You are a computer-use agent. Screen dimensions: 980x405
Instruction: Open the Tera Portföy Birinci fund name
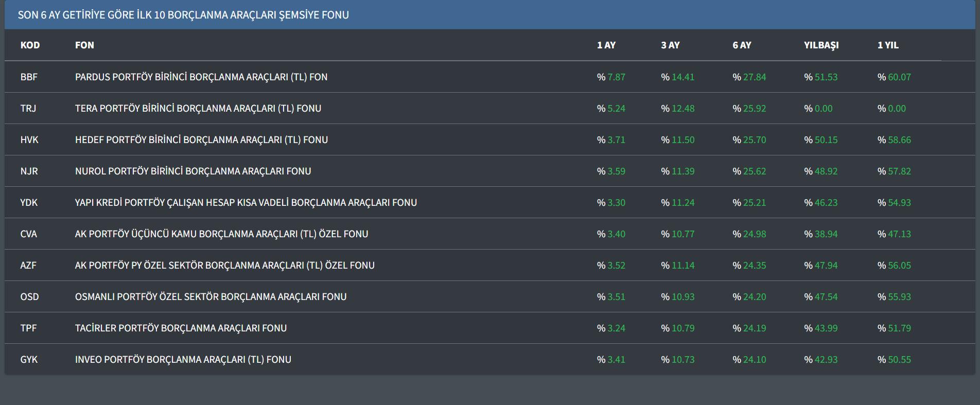coord(198,109)
